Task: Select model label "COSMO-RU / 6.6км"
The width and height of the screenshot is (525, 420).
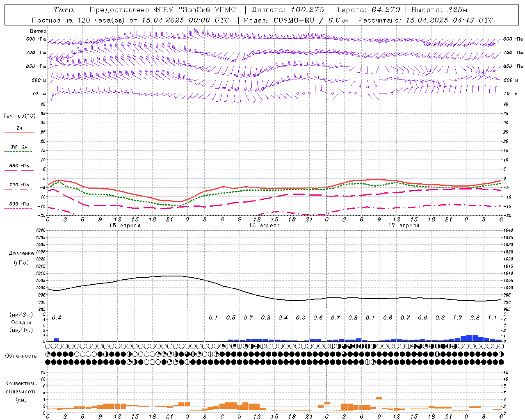Action: point(311,20)
